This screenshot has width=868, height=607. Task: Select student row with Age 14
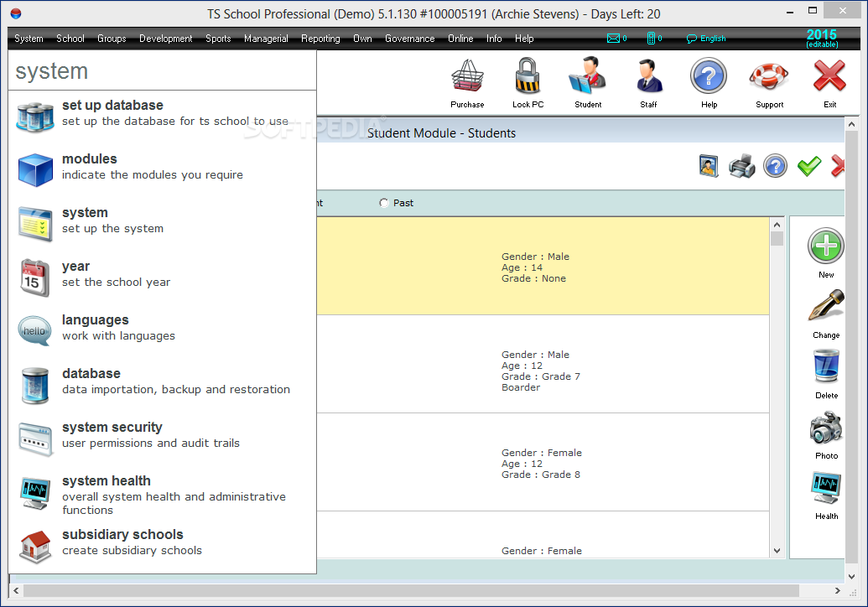pos(543,266)
